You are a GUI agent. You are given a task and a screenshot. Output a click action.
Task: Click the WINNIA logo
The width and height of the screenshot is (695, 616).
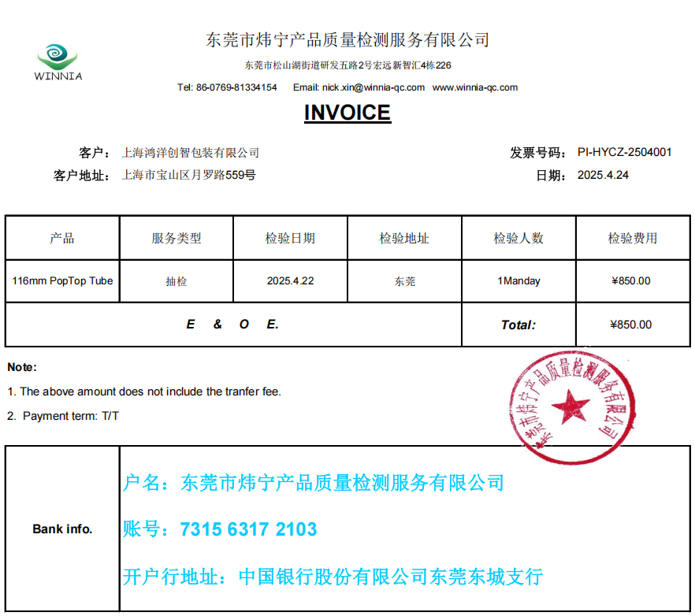click(58, 62)
